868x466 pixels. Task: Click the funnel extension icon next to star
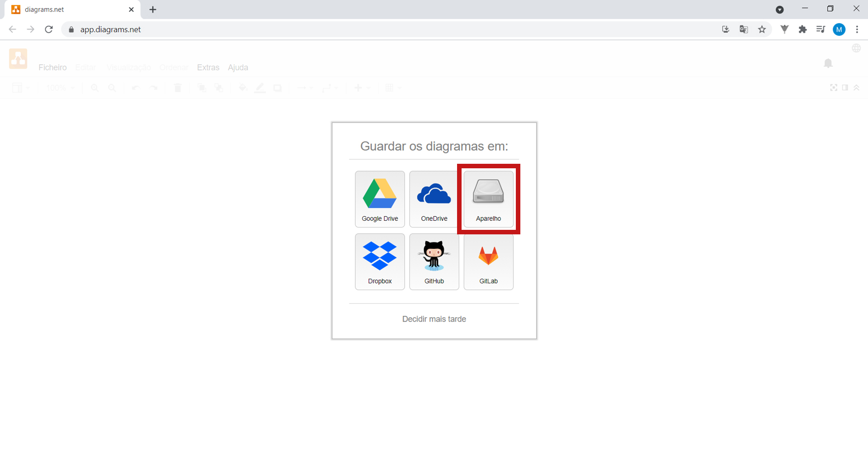pos(785,29)
